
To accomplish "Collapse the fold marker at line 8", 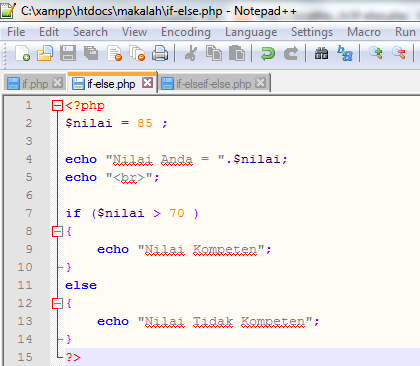I will 57,231.
